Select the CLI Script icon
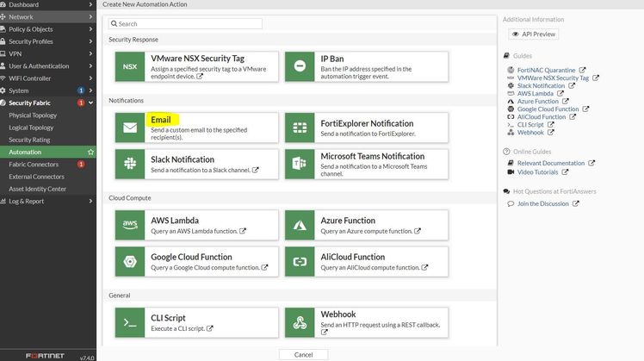This screenshot has height=361, width=644. [x=130, y=322]
